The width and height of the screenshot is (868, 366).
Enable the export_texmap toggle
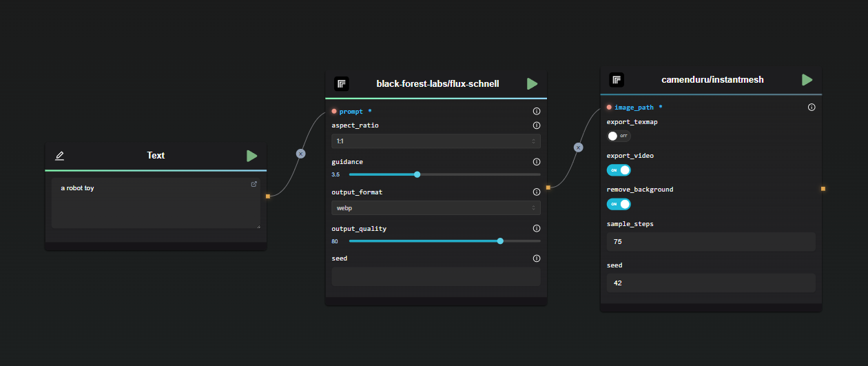[619, 136]
